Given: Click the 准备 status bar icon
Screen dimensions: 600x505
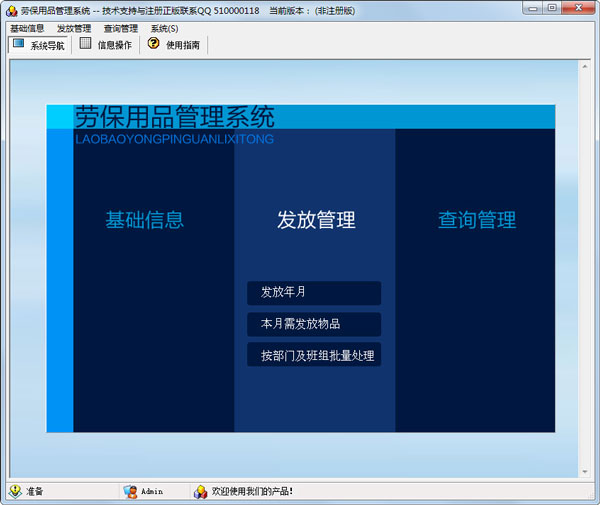Looking at the screenshot, I should click(x=15, y=491).
